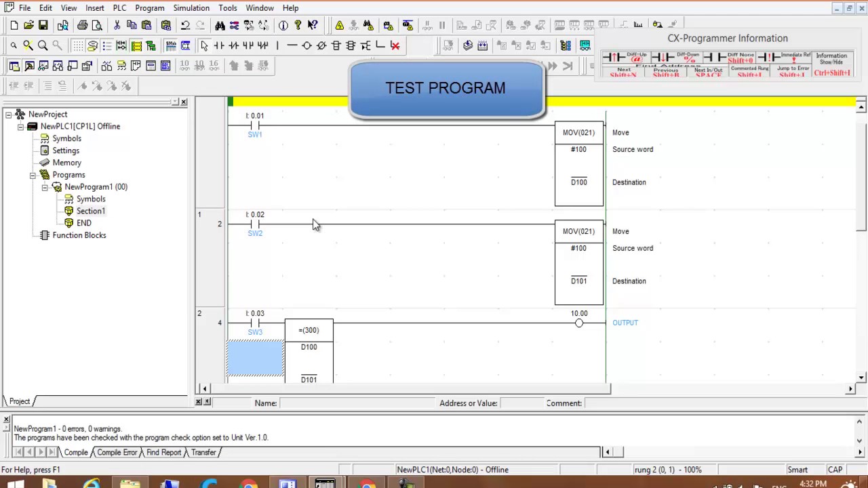Open the Tools menu

point(228,8)
